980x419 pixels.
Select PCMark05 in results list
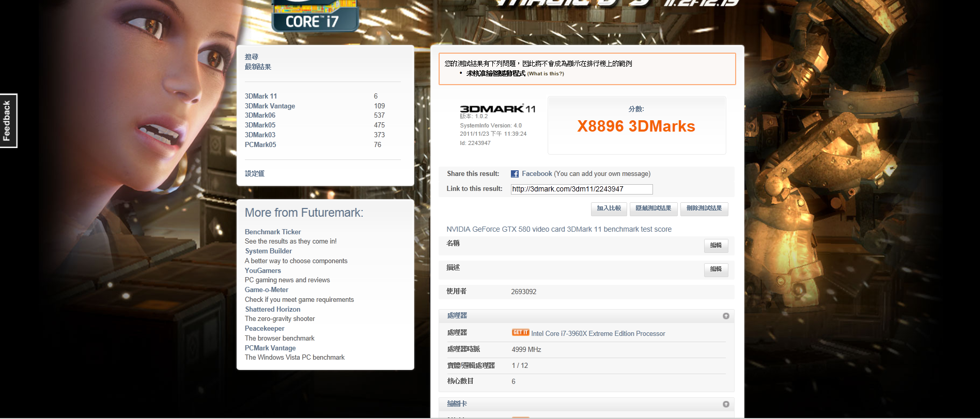tap(260, 144)
